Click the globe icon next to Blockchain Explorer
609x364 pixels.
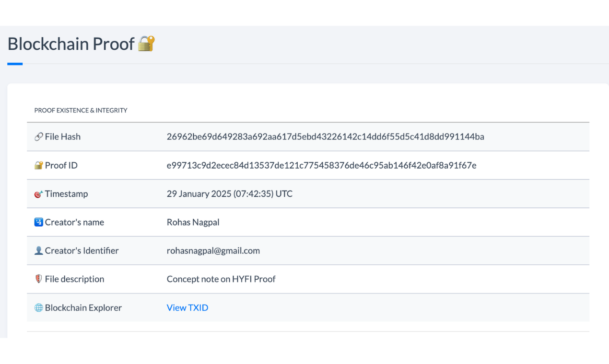(x=39, y=307)
